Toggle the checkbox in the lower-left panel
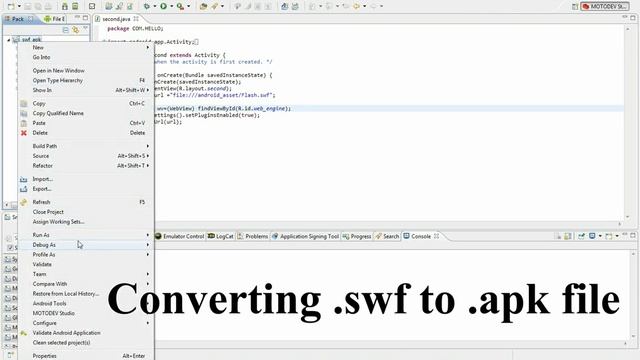The width and height of the screenshot is (640, 360). (x=10, y=247)
